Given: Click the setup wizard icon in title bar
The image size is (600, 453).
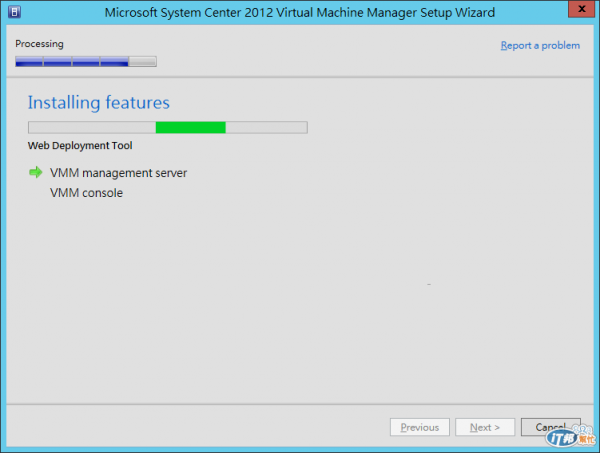Looking at the screenshot, I should (14, 12).
